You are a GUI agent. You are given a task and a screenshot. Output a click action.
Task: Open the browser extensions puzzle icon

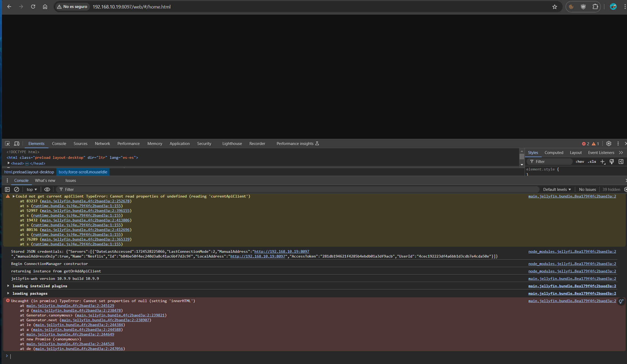(x=595, y=7)
